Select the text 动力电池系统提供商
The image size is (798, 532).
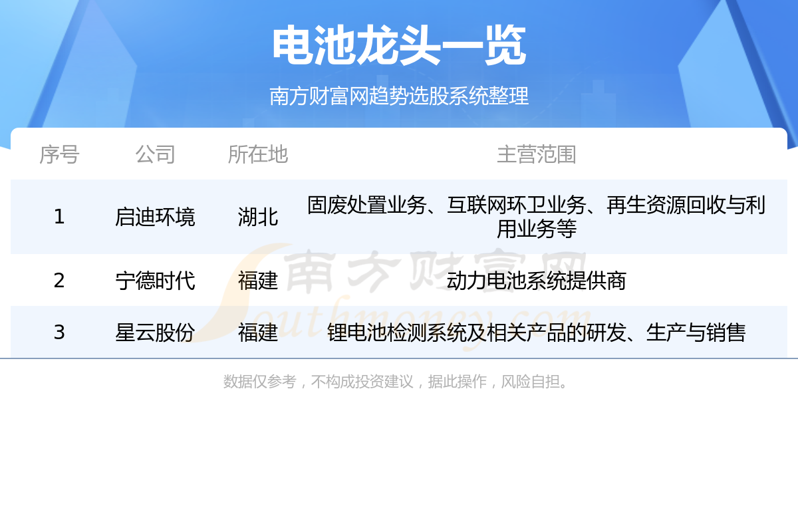tap(537, 281)
